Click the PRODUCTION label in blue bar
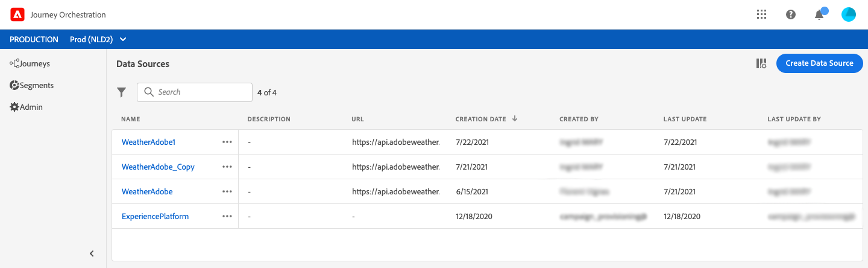Viewport: 868px width, 268px height. [34, 39]
